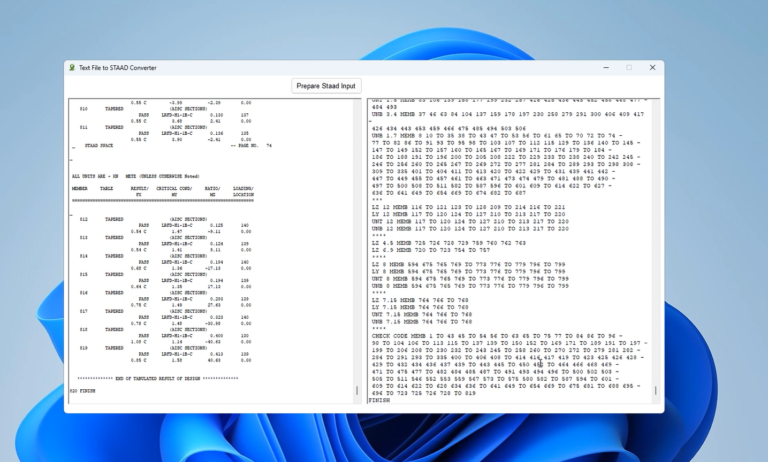Click the 'UNT 8 MEMB 594' line
Screen dimensions: 768x462
click(x=470, y=279)
